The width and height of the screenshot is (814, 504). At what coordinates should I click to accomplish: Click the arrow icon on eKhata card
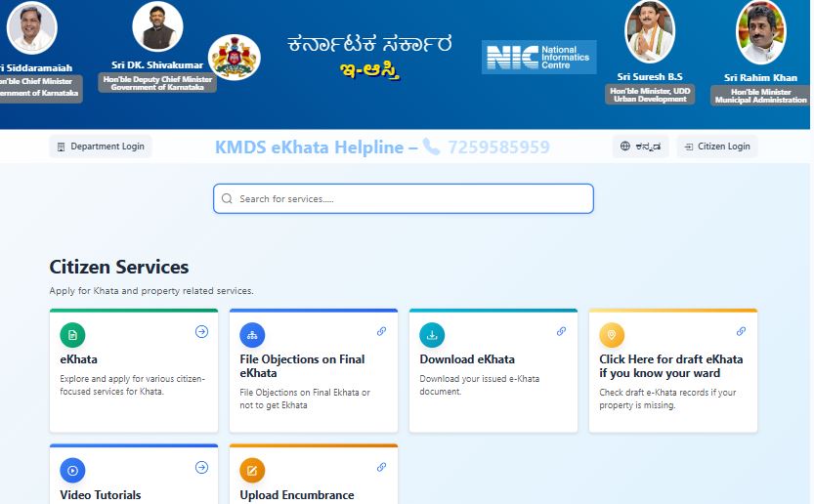tap(201, 331)
